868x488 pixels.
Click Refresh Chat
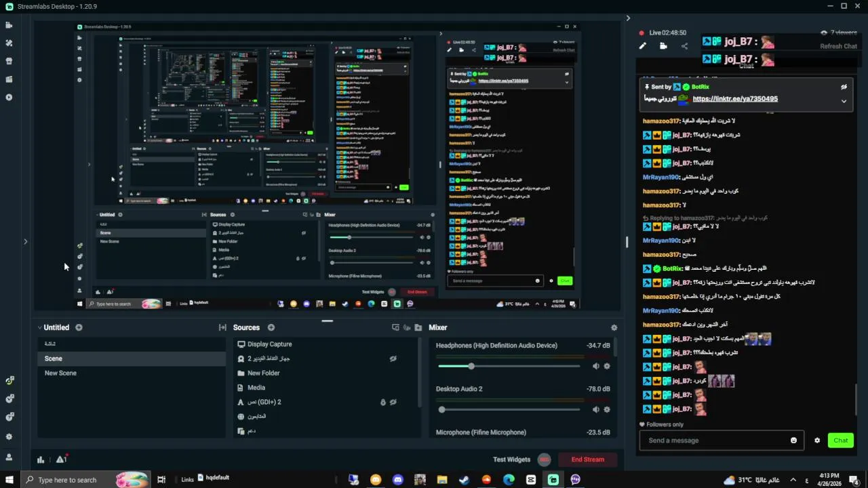838,46
